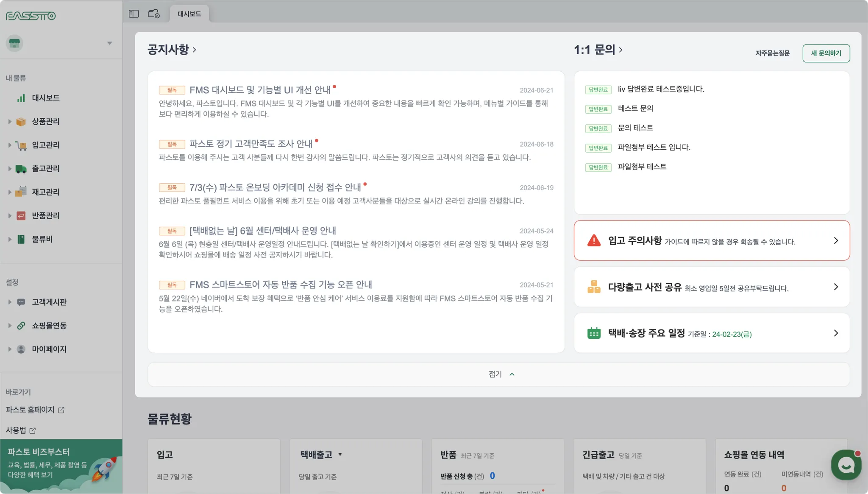The image size is (868, 494).
Task: Click the tab settings icon beside sidebar toggle
Action: click(x=153, y=14)
